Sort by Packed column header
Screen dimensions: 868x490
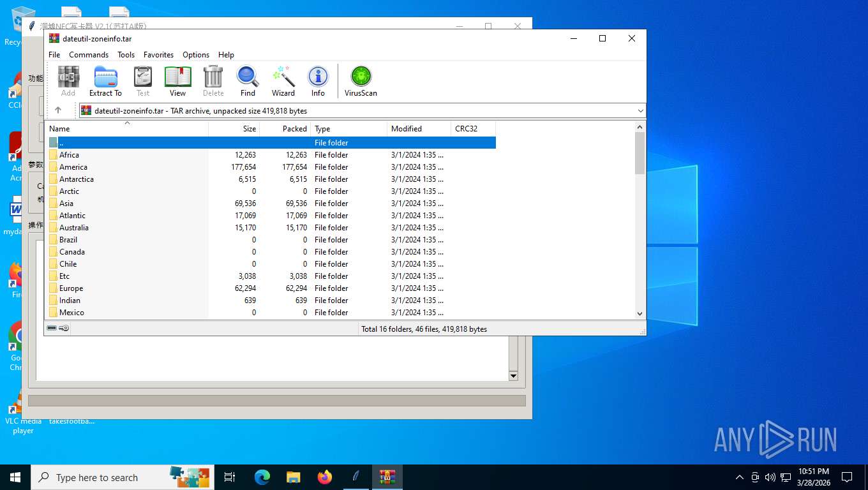285,129
